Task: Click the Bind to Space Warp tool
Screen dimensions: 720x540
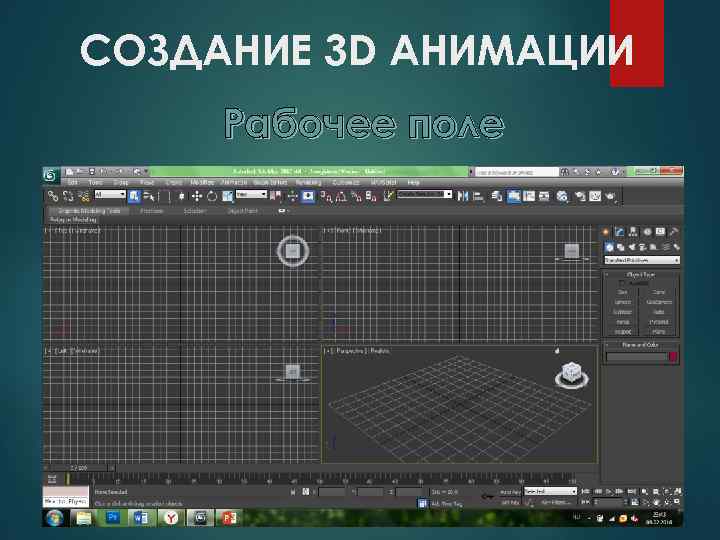Action: coord(84,197)
